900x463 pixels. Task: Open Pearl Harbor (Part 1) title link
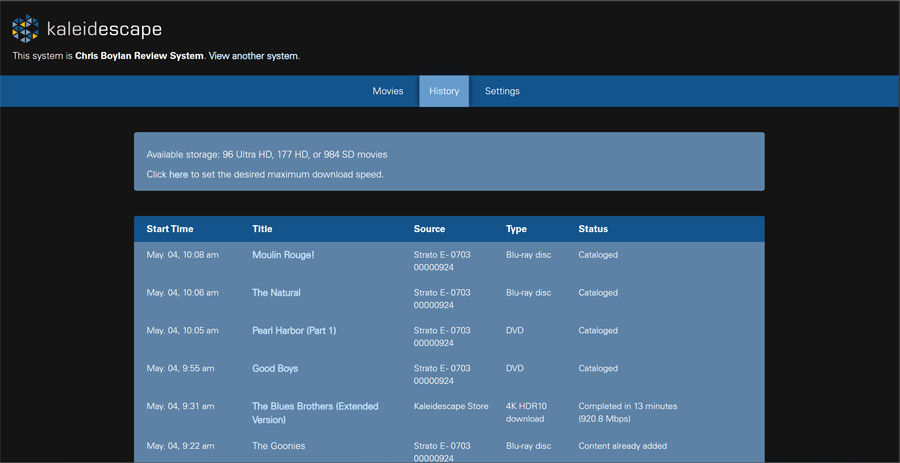294,330
